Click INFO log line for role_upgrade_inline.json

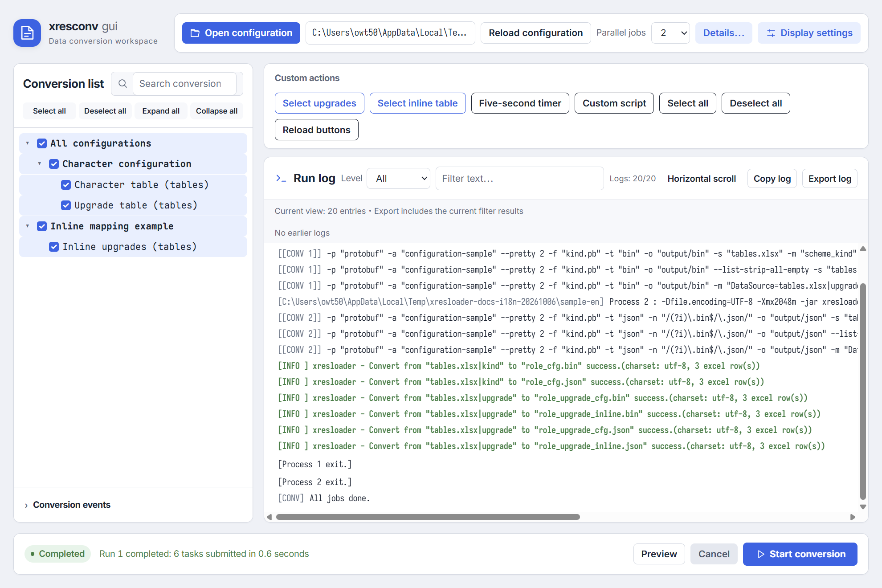point(551,446)
